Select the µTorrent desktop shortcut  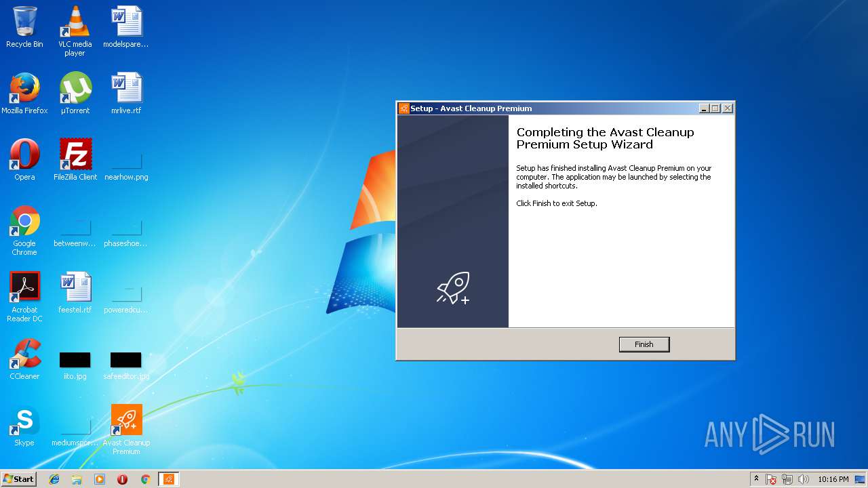[75, 94]
